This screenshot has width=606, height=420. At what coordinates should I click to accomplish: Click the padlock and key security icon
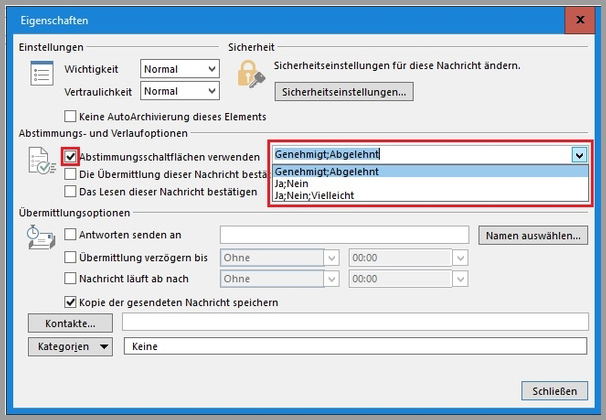tap(248, 73)
